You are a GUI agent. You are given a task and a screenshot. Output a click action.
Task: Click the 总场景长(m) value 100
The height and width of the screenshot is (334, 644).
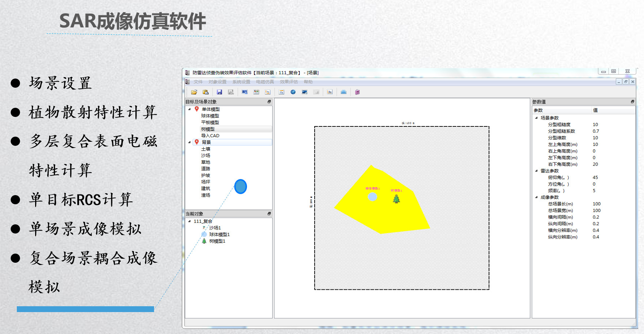(597, 204)
